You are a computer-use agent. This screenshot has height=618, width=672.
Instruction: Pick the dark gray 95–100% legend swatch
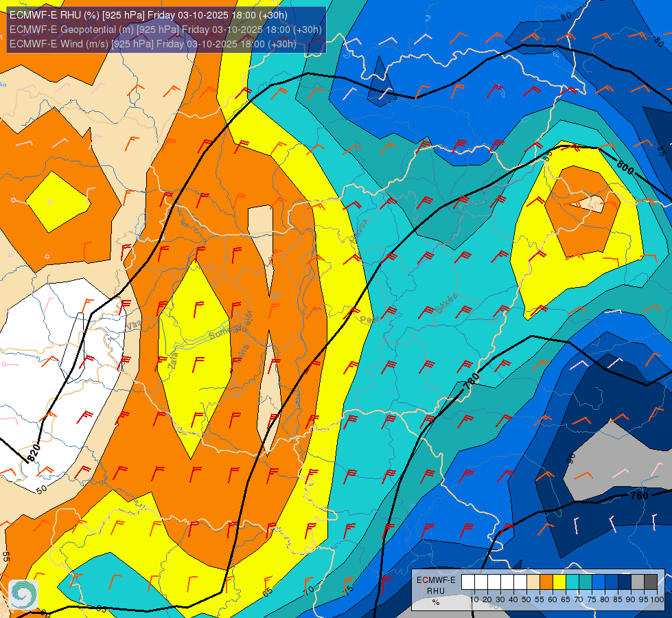[651, 582]
